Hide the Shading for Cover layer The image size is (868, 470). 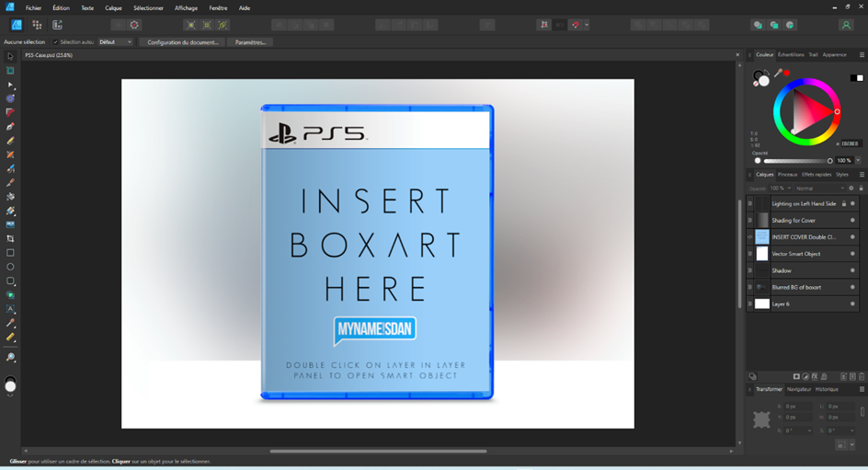tap(852, 221)
